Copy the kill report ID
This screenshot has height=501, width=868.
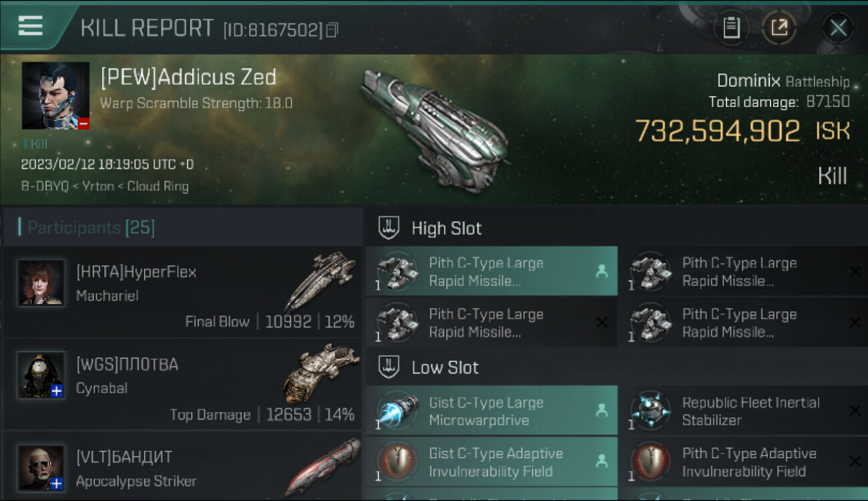(332, 29)
